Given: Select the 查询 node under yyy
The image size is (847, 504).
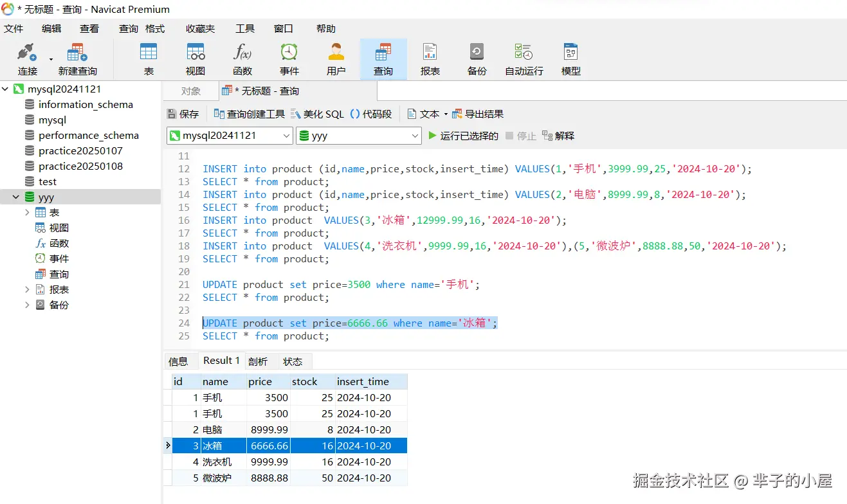Looking at the screenshot, I should (x=59, y=274).
